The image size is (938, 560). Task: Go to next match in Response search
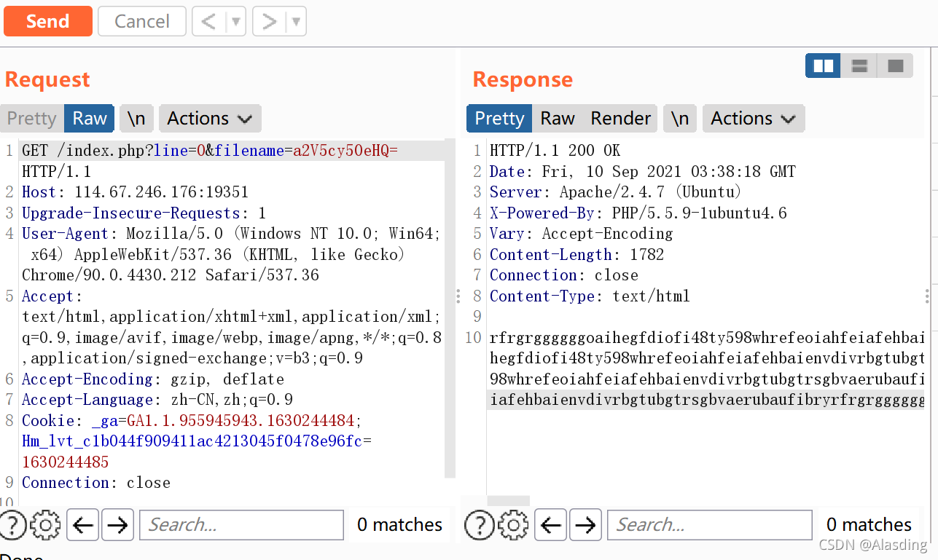point(586,524)
